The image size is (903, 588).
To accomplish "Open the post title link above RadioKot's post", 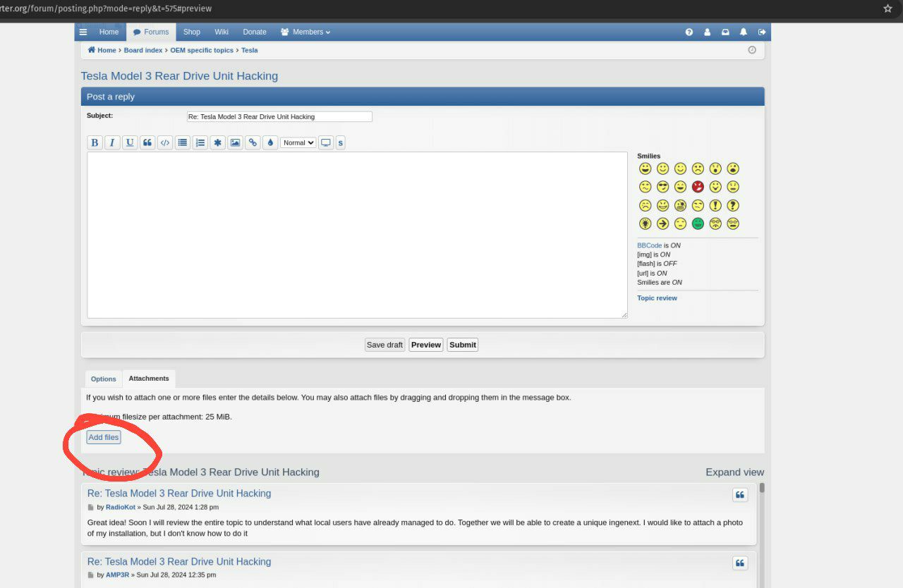I will click(x=179, y=494).
